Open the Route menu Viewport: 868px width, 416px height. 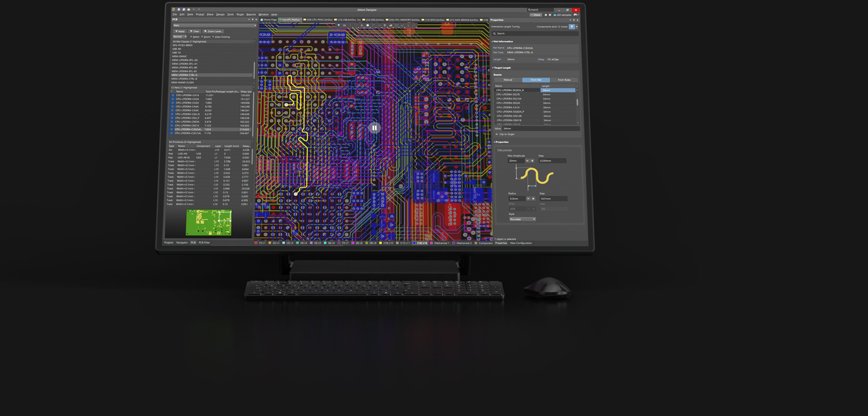(x=240, y=15)
